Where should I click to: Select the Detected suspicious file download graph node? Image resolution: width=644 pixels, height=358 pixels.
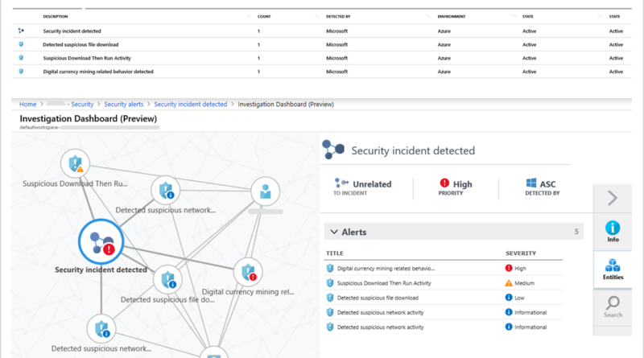(x=167, y=280)
